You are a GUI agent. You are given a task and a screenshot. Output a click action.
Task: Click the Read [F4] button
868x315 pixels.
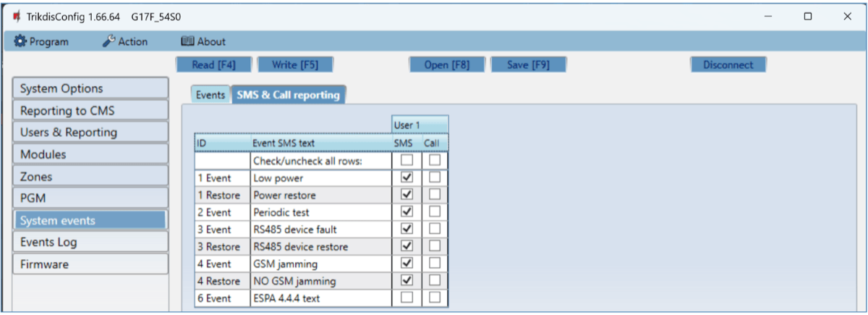tap(213, 64)
